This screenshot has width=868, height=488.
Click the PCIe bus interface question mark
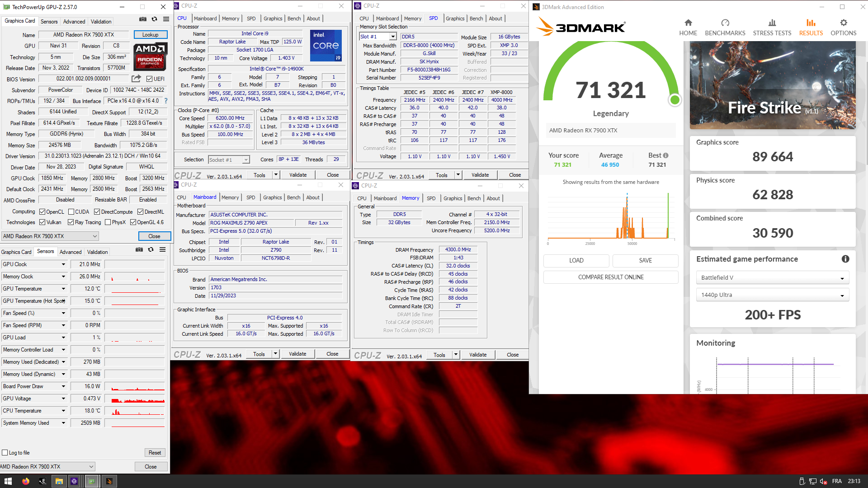point(166,101)
